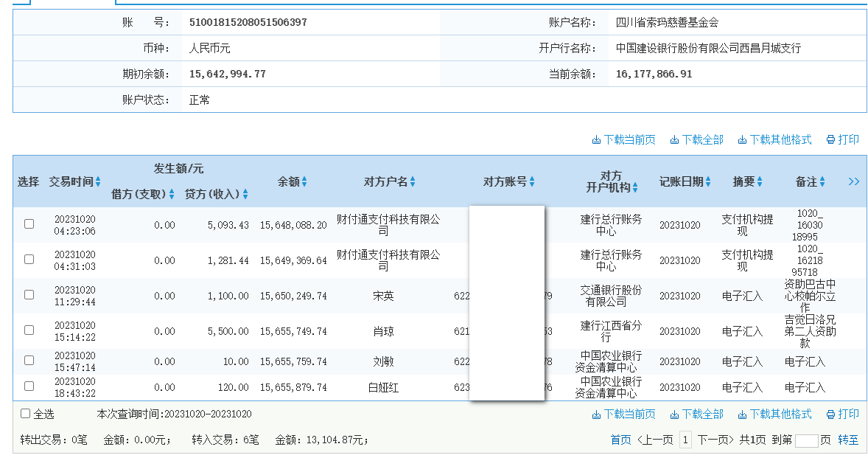
Task: Click balance cell 15,655,759.74
Action: pyautogui.click(x=293, y=361)
